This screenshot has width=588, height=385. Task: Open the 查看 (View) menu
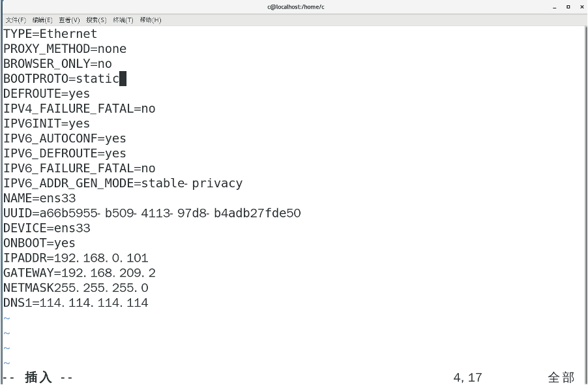(68, 20)
